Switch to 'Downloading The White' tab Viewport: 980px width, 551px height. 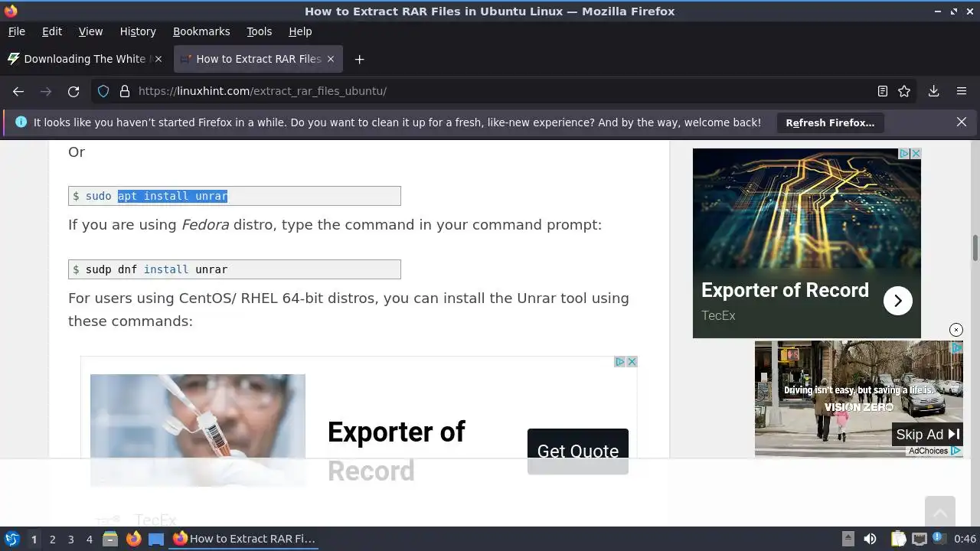[x=86, y=59]
